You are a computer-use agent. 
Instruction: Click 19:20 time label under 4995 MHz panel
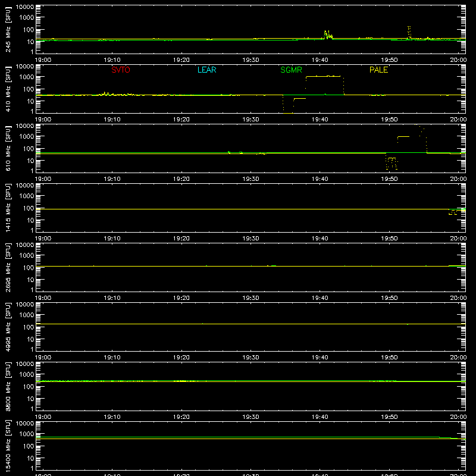[x=181, y=358]
